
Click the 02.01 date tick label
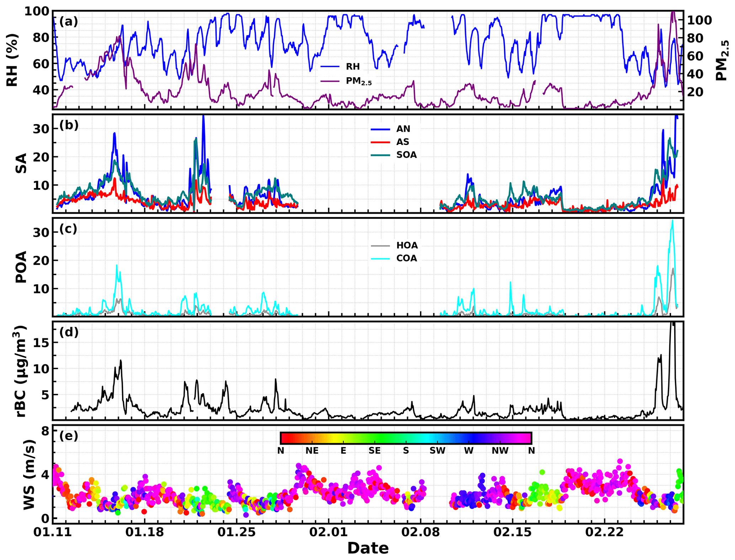(x=329, y=532)
